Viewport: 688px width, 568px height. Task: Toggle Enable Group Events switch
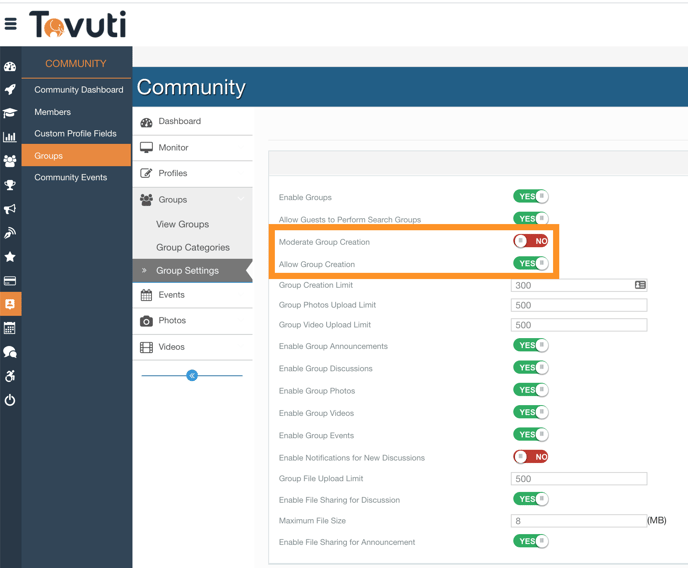(x=531, y=435)
